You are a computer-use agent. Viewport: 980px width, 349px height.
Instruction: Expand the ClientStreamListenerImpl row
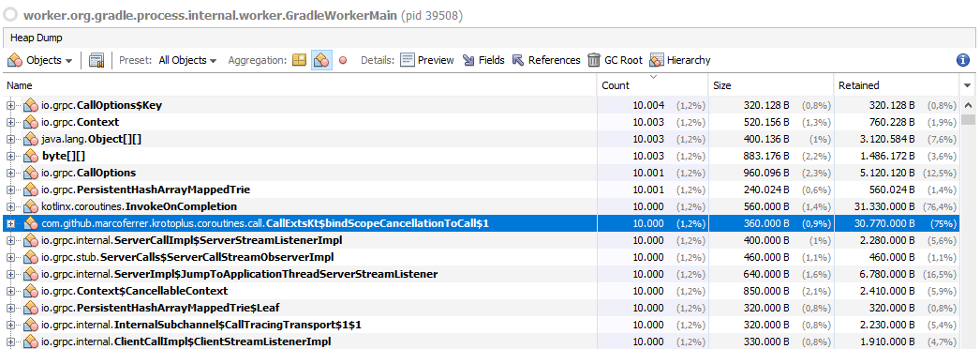click(10, 341)
